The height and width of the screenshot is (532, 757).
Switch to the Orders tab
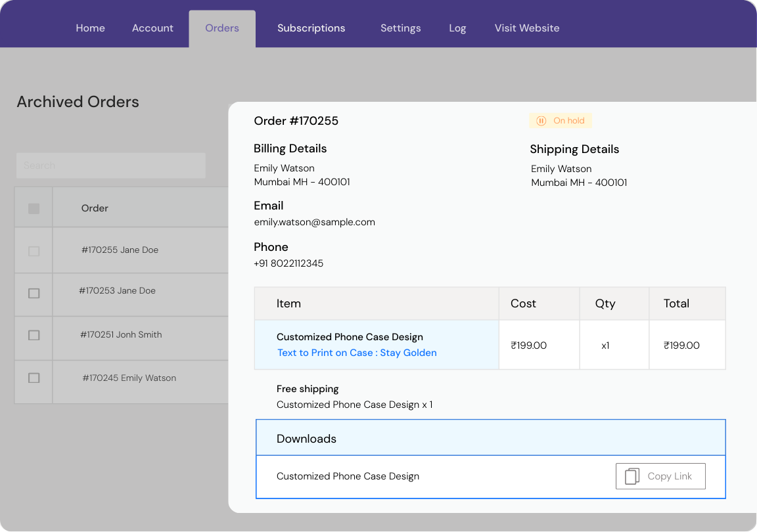coord(222,28)
